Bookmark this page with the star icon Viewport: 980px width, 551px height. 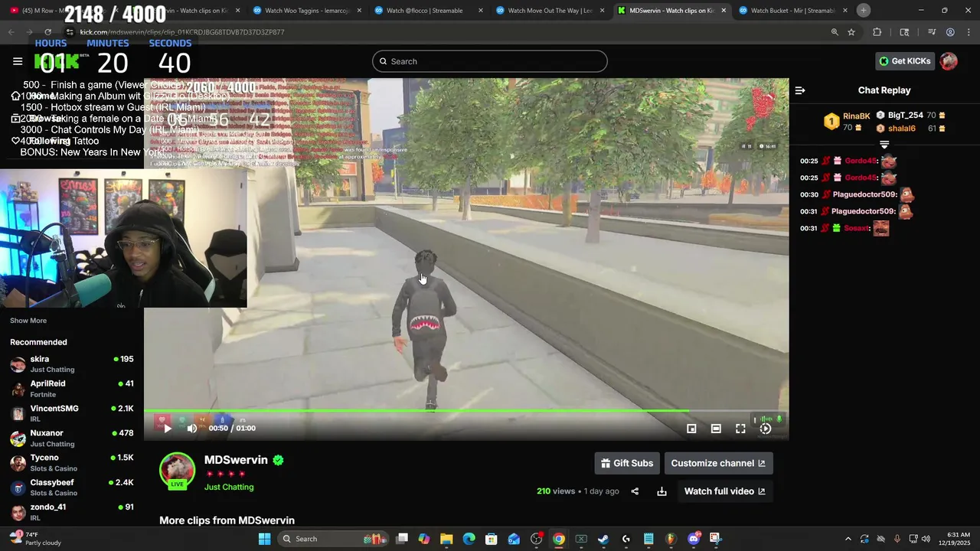[851, 32]
